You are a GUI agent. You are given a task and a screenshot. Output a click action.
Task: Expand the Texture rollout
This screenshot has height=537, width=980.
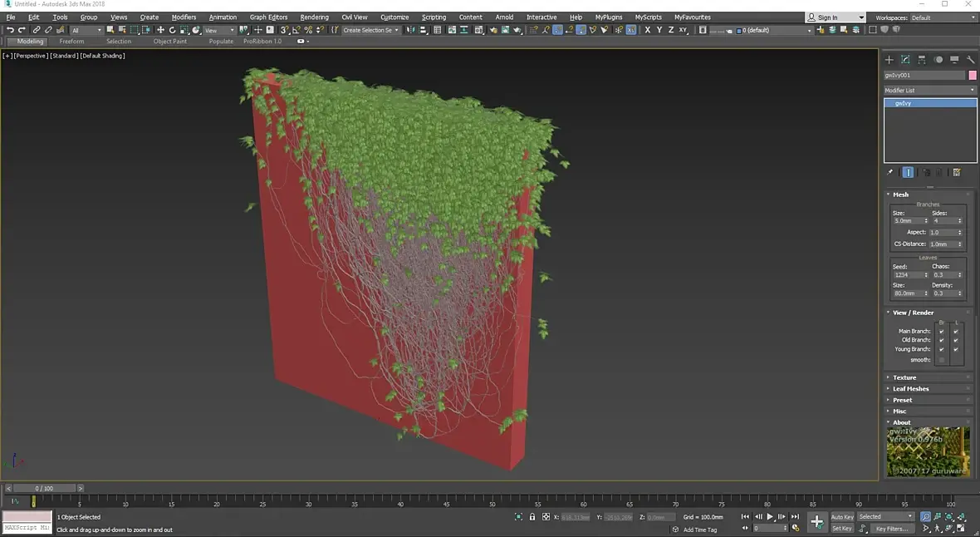coord(904,377)
